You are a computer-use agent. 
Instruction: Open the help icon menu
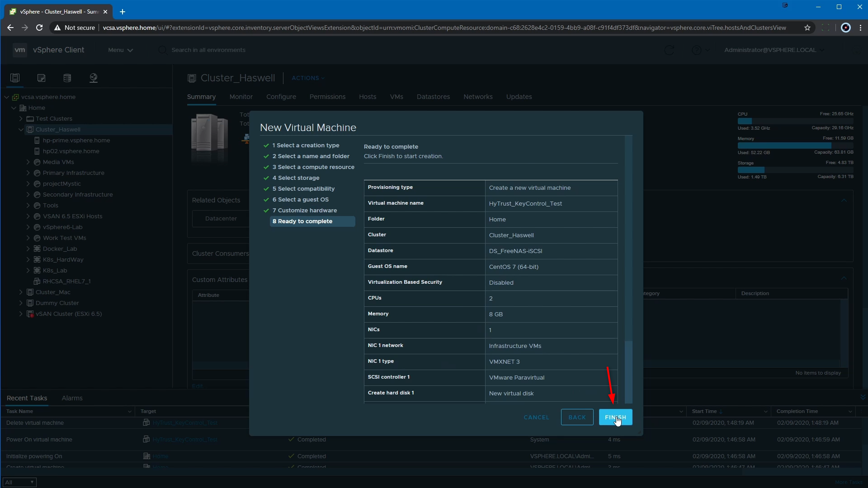tap(701, 50)
